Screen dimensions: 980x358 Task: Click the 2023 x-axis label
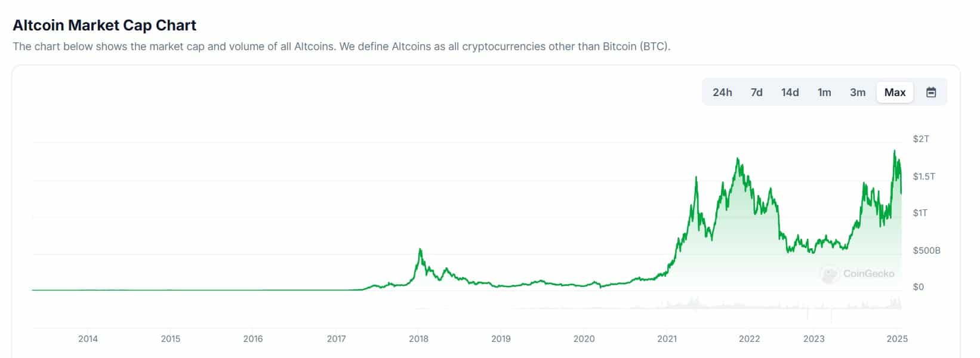pyautogui.click(x=813, y=339)
